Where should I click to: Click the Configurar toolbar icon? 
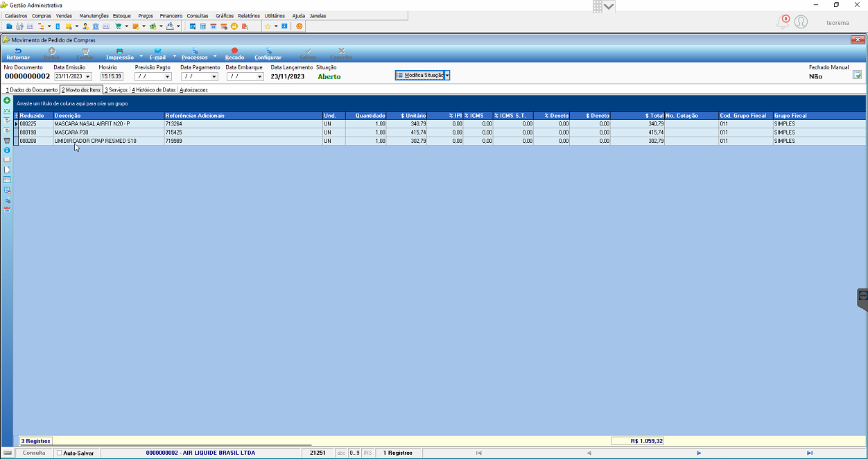click(x=268, y=54)
